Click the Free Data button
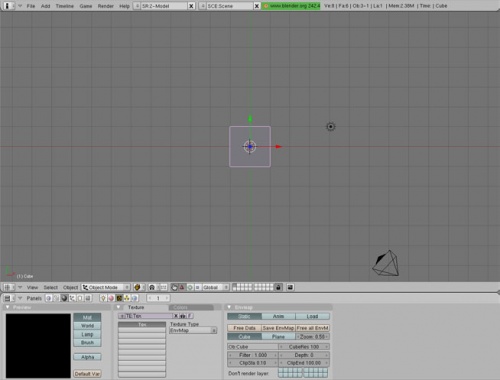 244,328
